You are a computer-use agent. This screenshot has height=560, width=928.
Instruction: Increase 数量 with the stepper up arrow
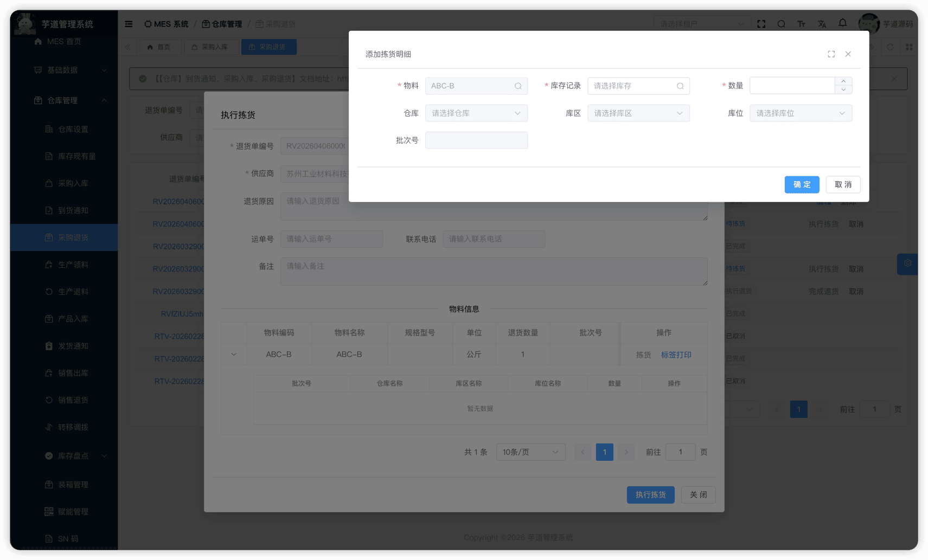pyautogui.click(x=843, y=82)
